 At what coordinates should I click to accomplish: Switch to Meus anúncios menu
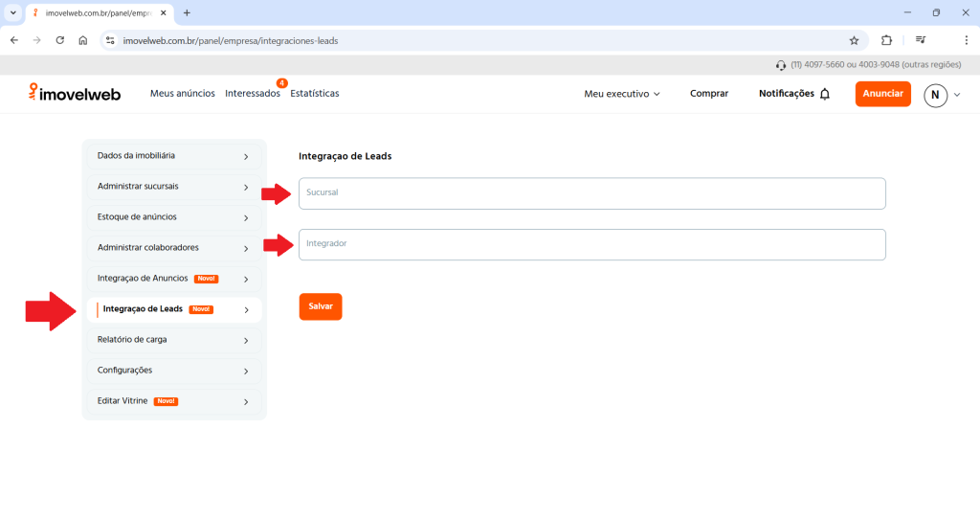click(x=182, y=94)
